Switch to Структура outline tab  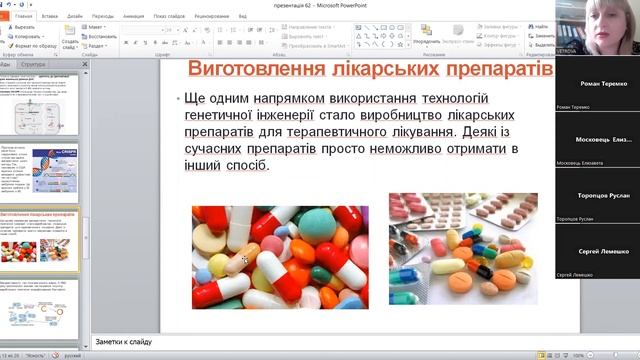(x=33, y=64)
